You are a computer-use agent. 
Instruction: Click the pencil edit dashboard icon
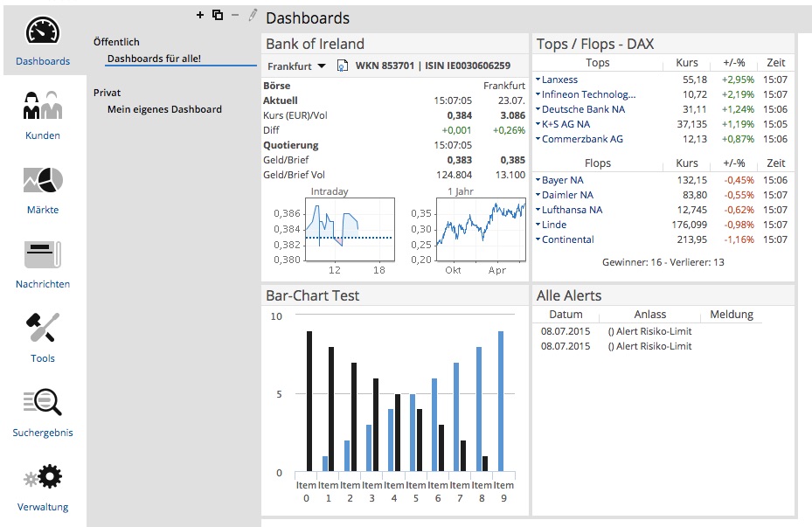click(253, 15)
